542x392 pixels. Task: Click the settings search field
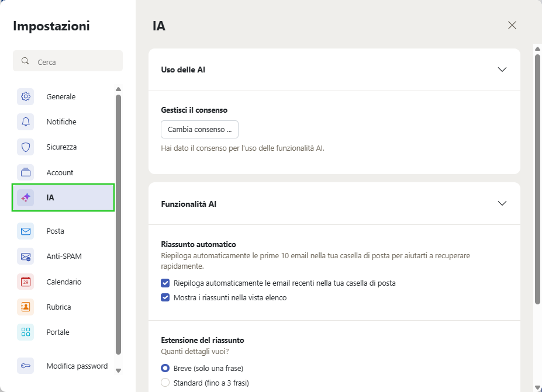[x=67, y=61]
